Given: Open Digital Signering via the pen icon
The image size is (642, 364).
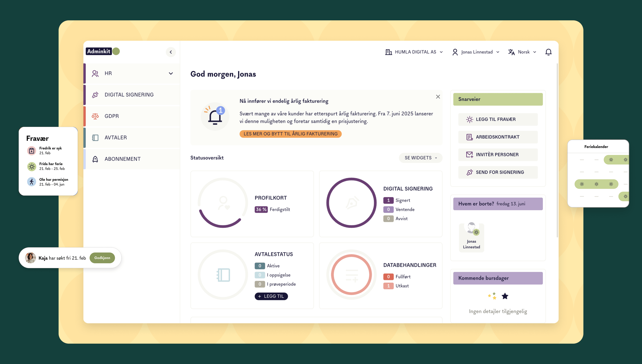Looking at the screenshot, I should (x=95, y=95).
